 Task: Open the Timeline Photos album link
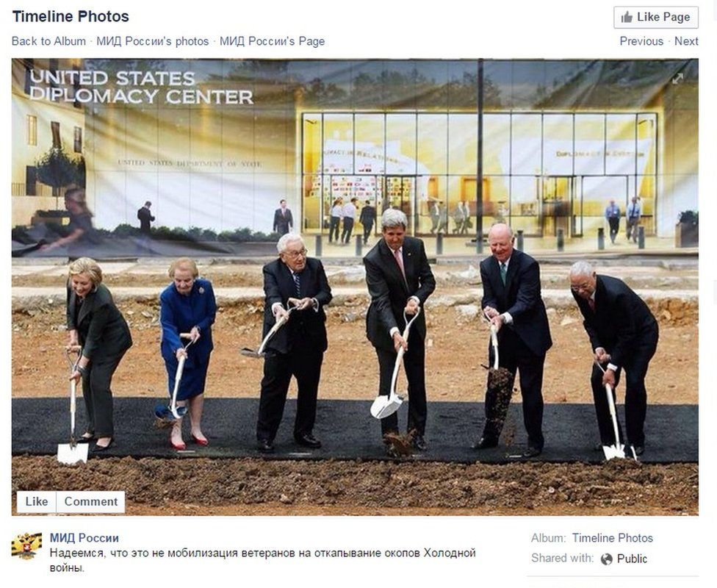[x=612, y=538]
